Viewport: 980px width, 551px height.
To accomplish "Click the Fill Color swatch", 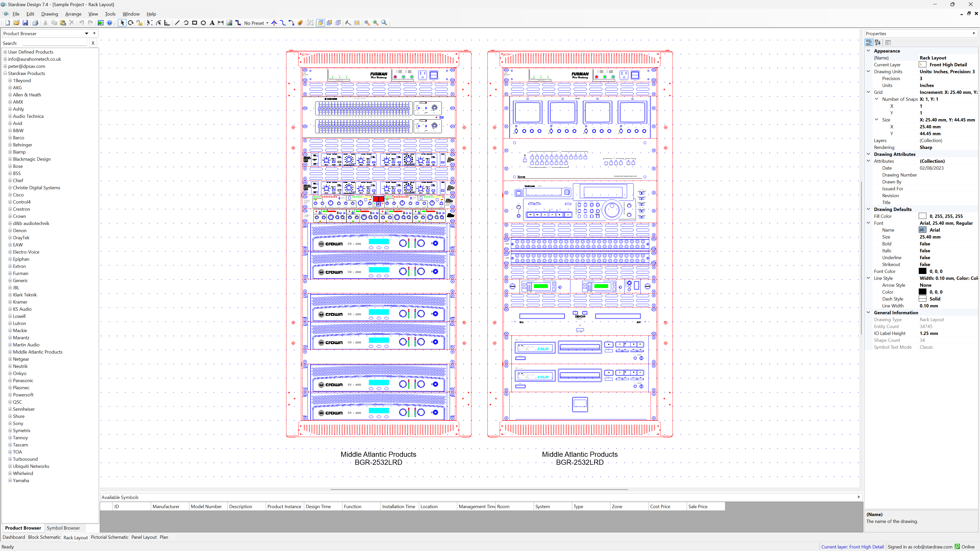I will [922, 216].
